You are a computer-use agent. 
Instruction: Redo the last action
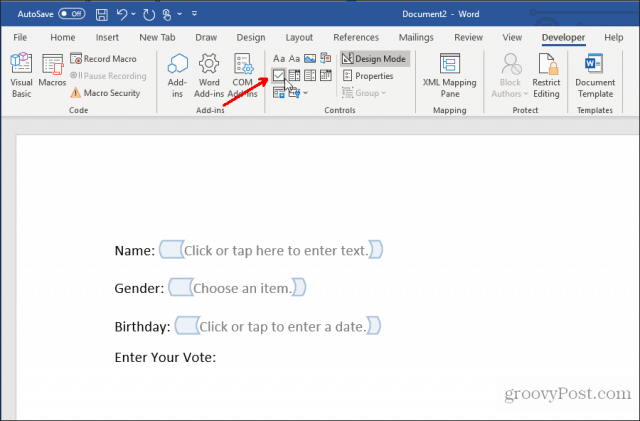tap(149, 15)
